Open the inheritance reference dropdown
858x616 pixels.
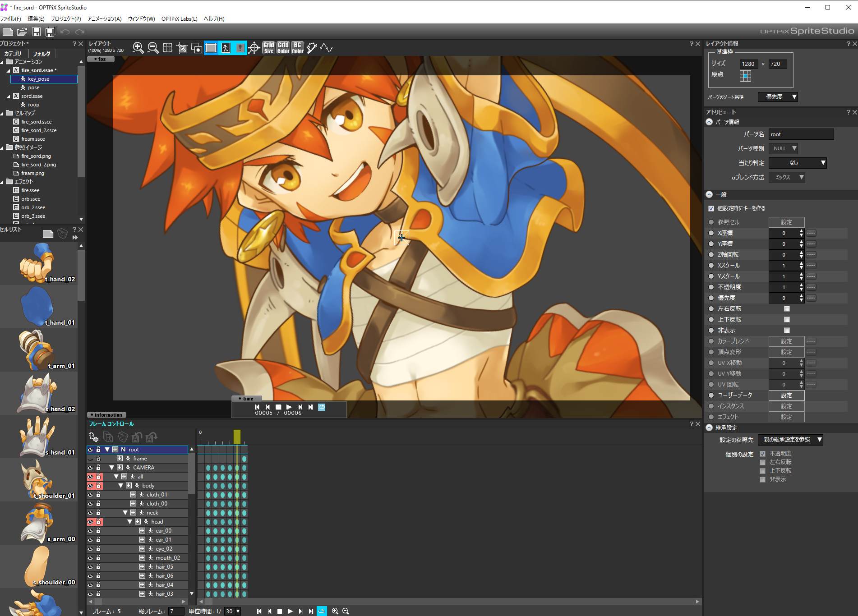791,440
